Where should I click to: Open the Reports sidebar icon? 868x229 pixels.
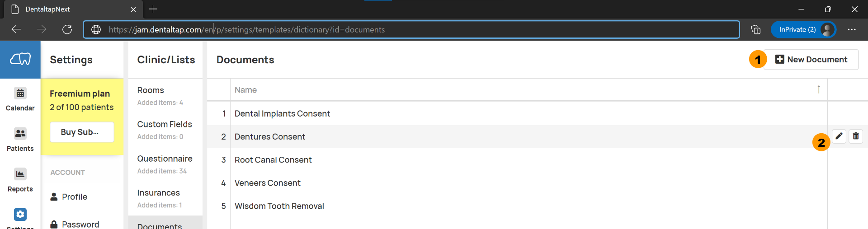20,180
